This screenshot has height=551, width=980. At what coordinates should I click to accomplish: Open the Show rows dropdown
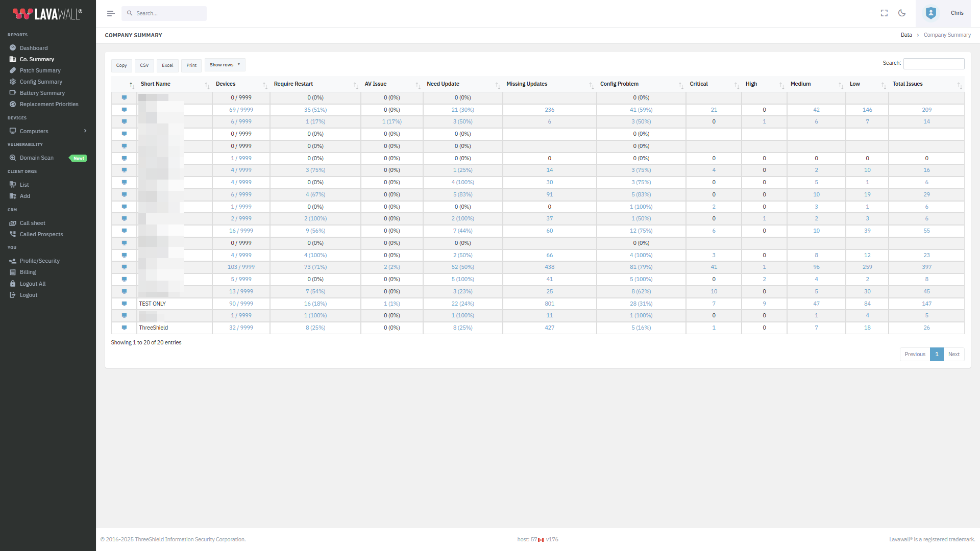click(225, 65)
